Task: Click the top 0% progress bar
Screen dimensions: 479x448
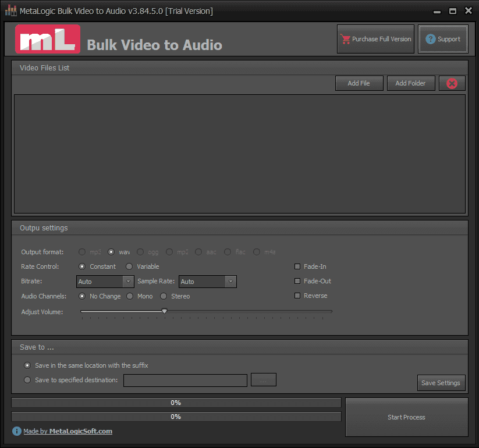Action: (x=176, y=403)
